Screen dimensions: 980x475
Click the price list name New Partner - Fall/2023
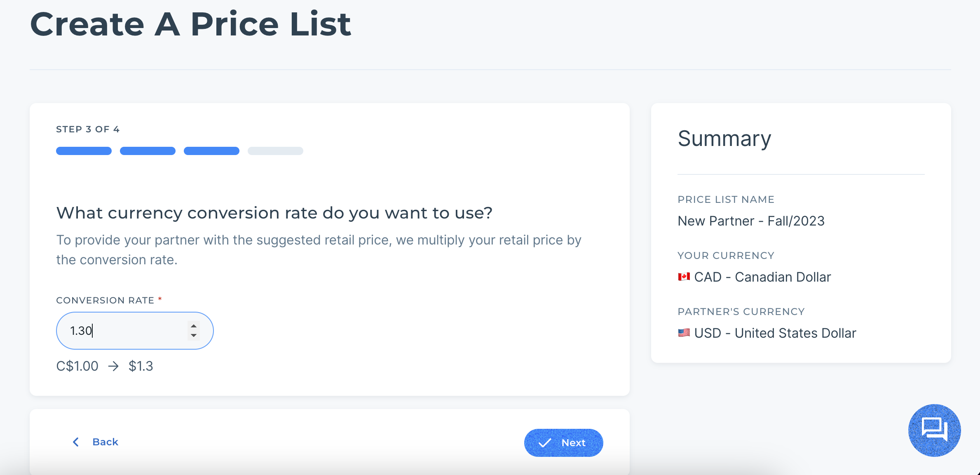(751, 221)
